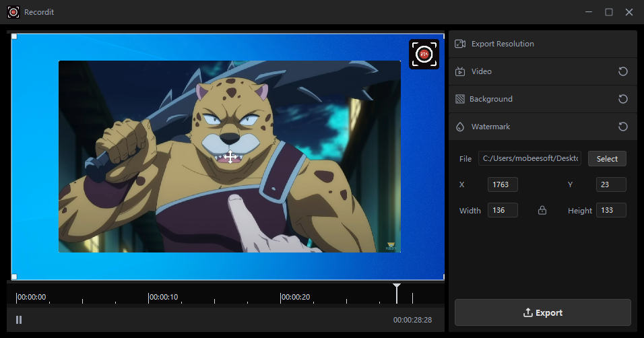This screenshot has height=338, width=644.
Task: Click the Width input field
Action: pyautogui.click(x=503, y=211)
